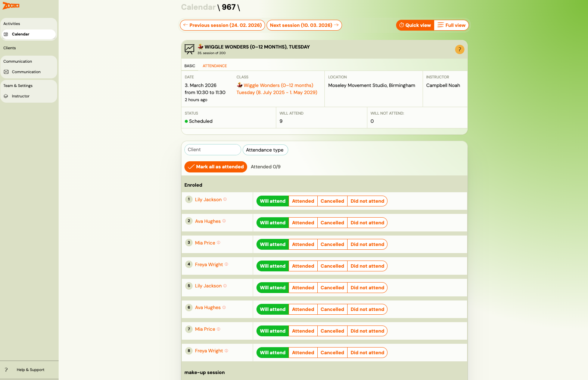Mark row 6 Ava Hughes as Attended

pos(303,309)
